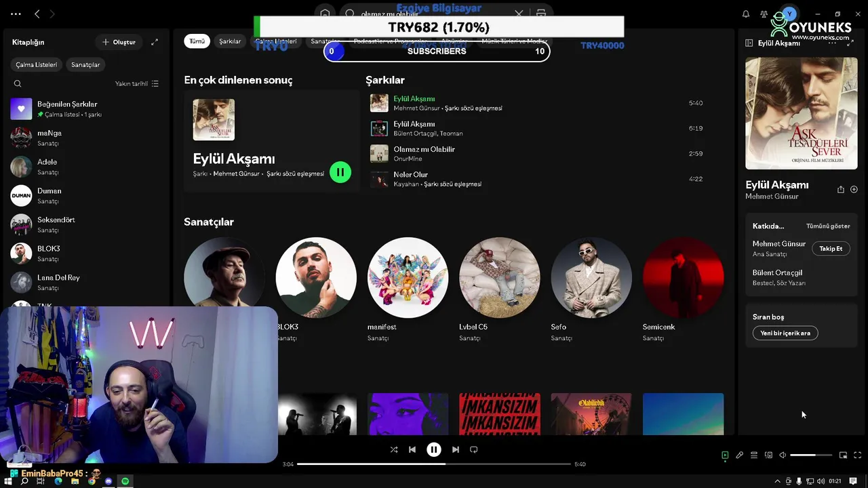Open BLOK3 in the library list
868x488 pixels.
point(86,253)
